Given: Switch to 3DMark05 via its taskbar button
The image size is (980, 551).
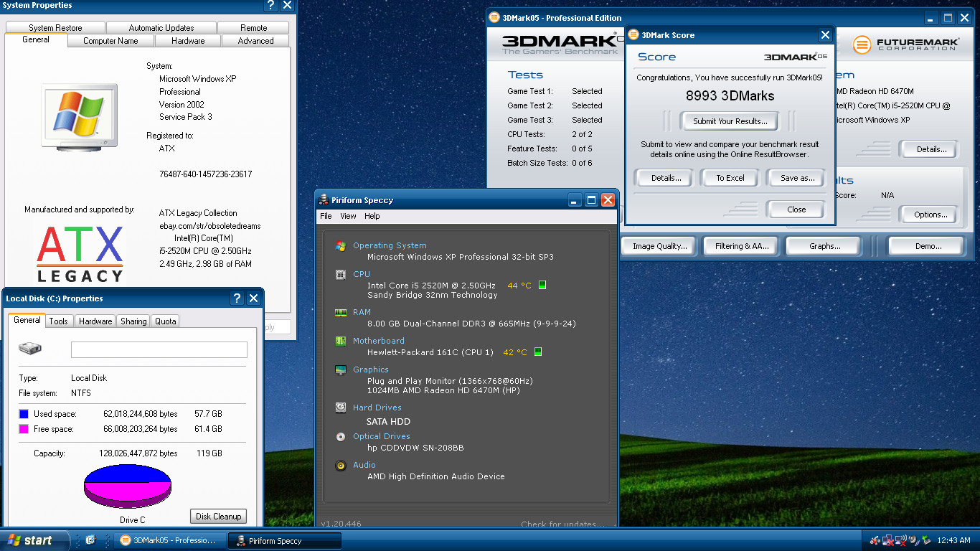Looking at the screenshot, I should 170,540.
